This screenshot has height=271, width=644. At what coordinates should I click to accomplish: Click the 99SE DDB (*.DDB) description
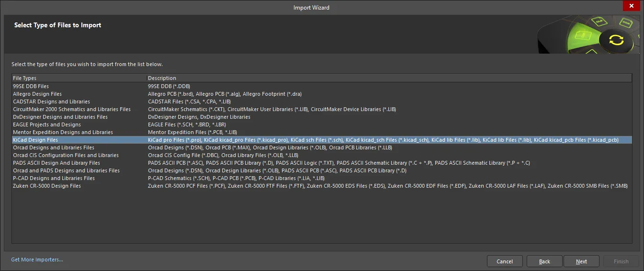point(169,86)
